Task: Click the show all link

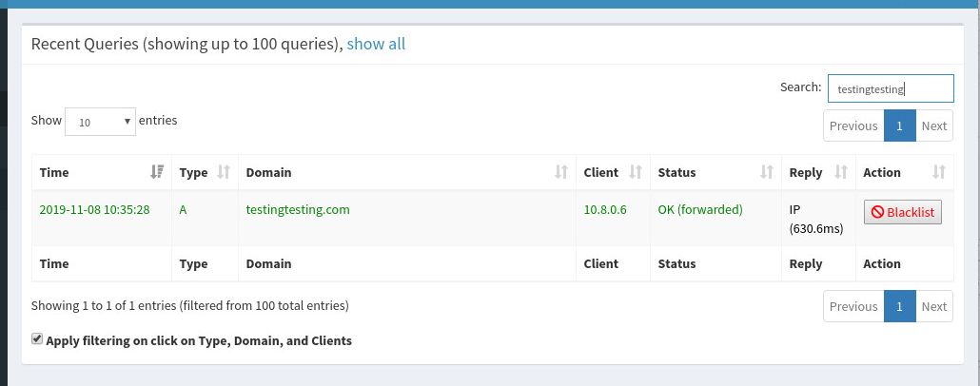Action: pyautogui.click(x=376, y=44)
